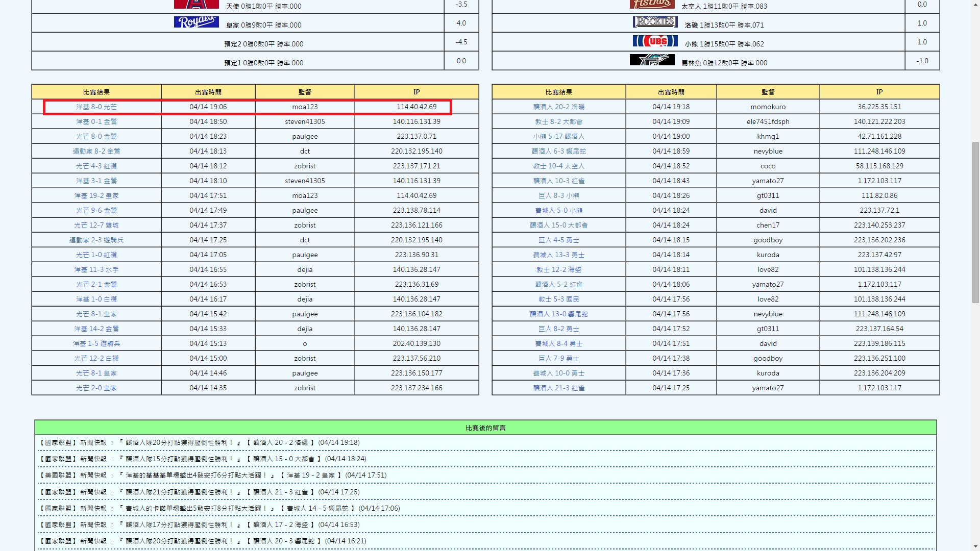Viewport: 980px width, 551px height.
Task: Click the right table 監督 column header
Action: (768, 92)
